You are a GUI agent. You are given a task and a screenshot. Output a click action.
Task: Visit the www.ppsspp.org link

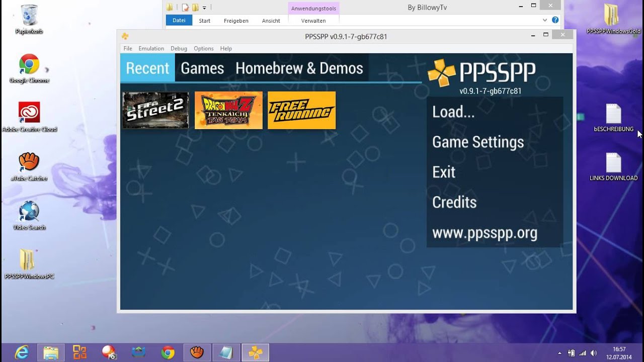point(495,233)
